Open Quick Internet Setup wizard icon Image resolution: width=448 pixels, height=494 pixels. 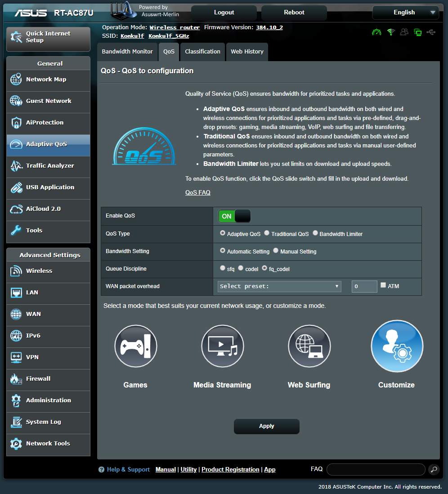16,37
